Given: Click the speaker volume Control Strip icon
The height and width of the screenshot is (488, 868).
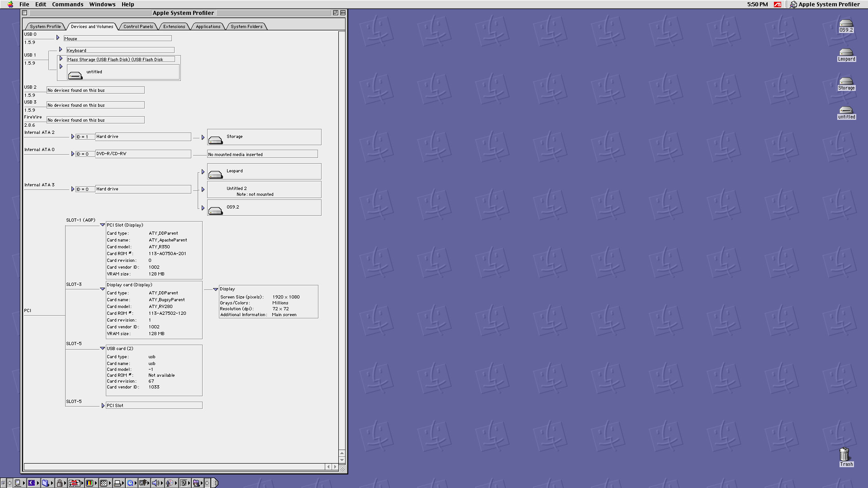Looking at the screenshot, I should [155, 483].
